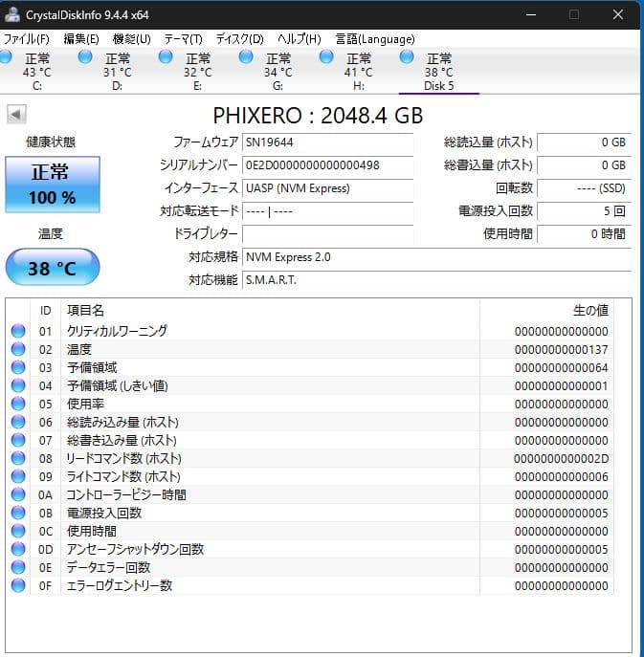The image size is (644, 657).
Task: Select the エラーログエントリー数 attribute name
Action: 120,586
